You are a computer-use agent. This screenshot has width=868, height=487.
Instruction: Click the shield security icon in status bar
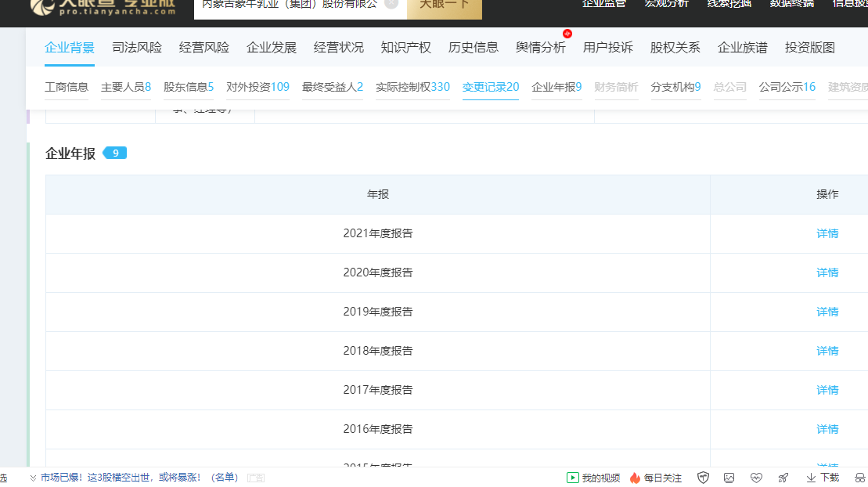703,478
